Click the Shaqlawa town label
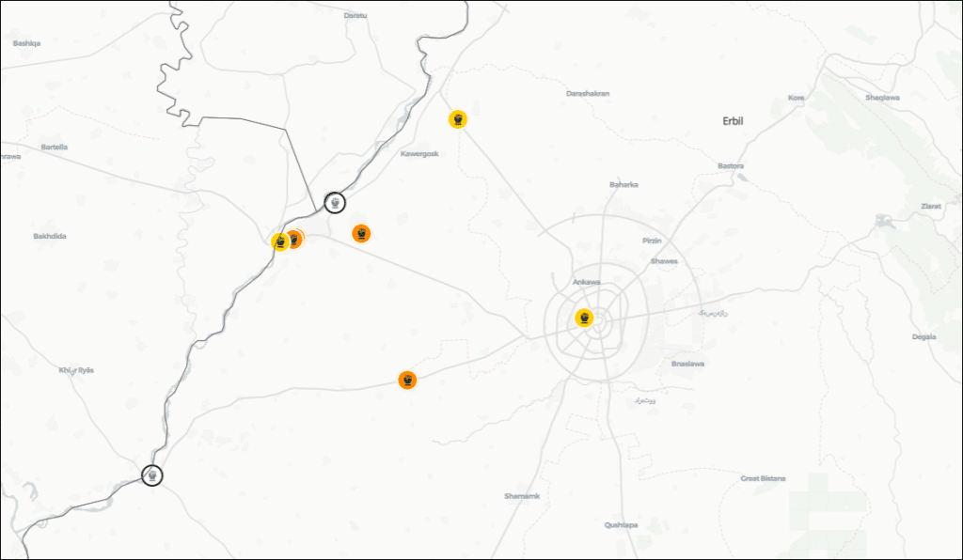963x560 pixels. point(882,98)
